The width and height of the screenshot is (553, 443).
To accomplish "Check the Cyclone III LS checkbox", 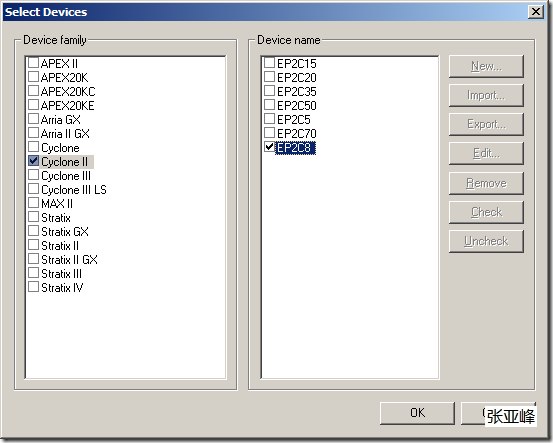I will (x=33, y=189).
